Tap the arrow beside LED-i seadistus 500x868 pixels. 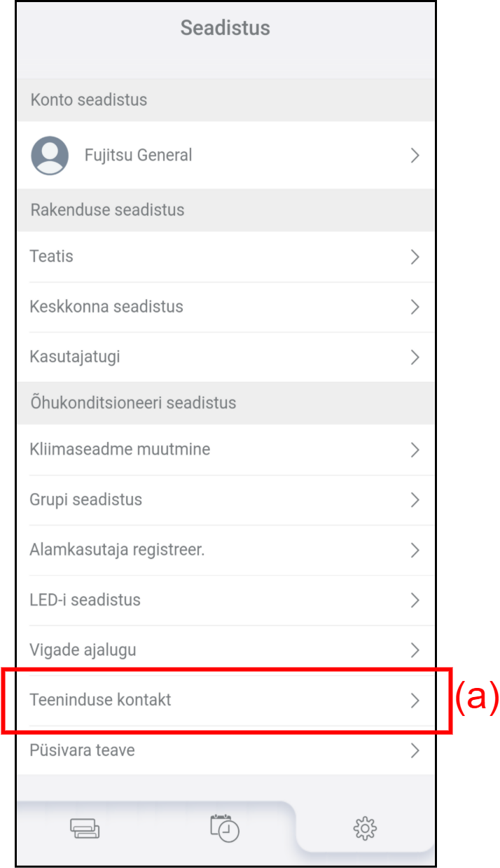[x=415, y=600]
